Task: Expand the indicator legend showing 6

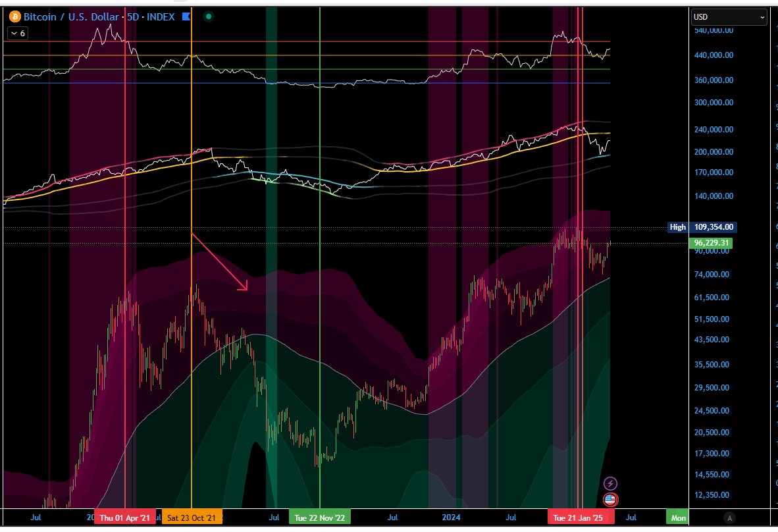Action: tap(18, 33)
